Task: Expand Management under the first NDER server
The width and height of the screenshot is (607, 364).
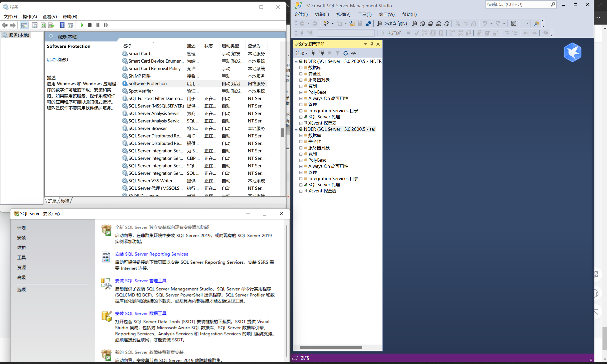Action: [x=301, y=105]
